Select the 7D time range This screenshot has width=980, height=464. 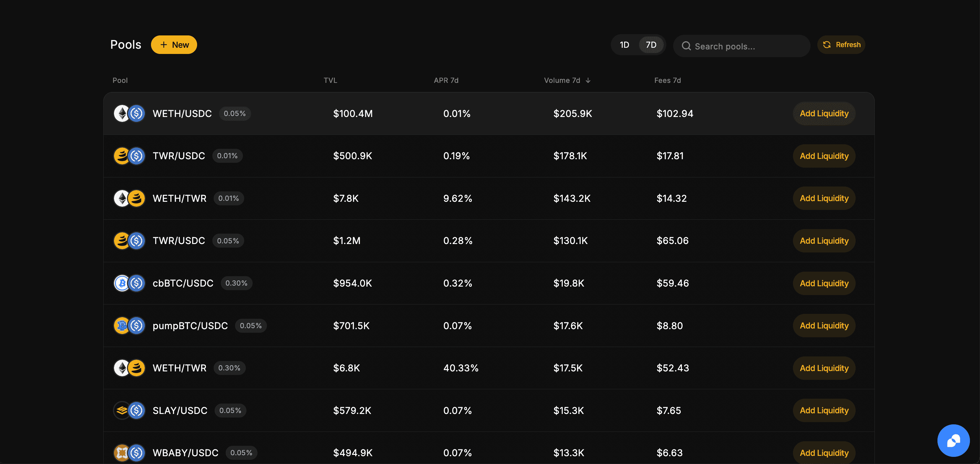coord(651,45)
